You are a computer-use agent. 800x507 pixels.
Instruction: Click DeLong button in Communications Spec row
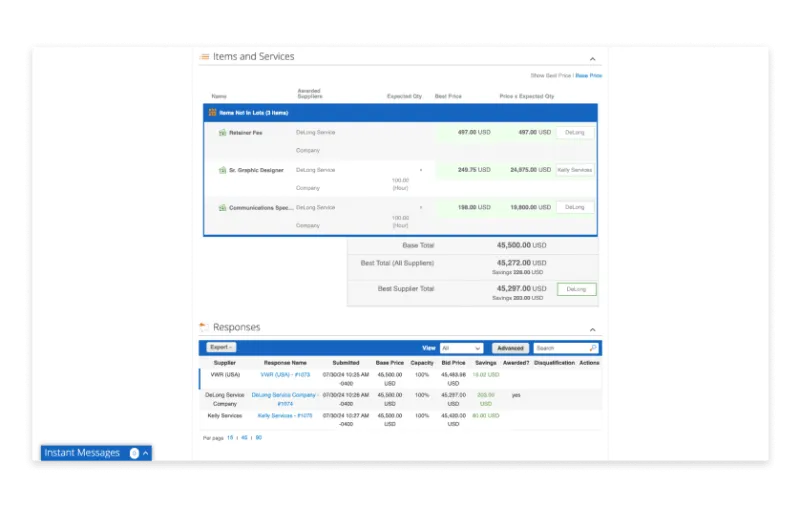[x=574, y=207]
